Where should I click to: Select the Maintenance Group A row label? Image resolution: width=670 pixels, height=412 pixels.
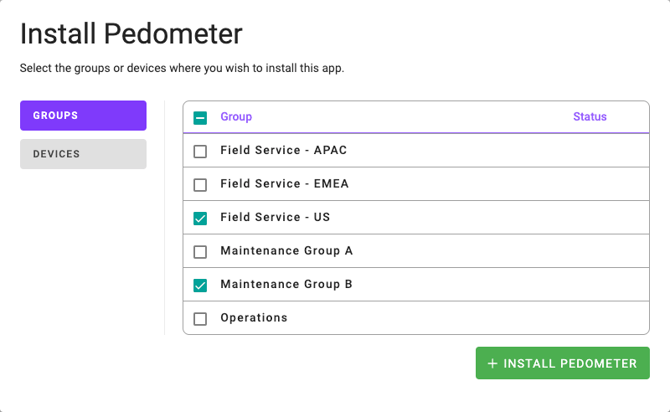point(286,250)
